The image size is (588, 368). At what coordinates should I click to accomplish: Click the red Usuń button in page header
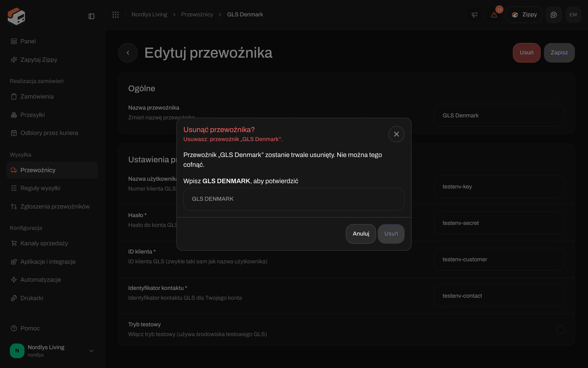point(527,53)
